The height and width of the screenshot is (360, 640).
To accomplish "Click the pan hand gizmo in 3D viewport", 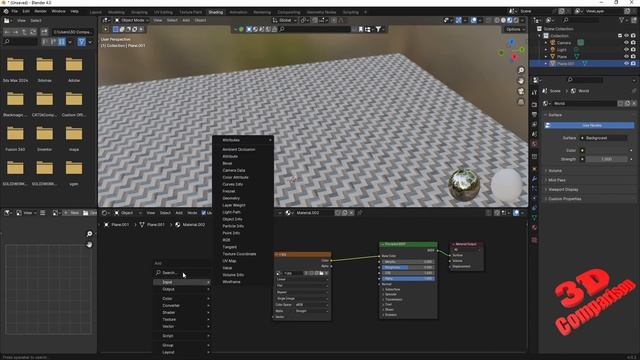I will click(x=521, y=81).
